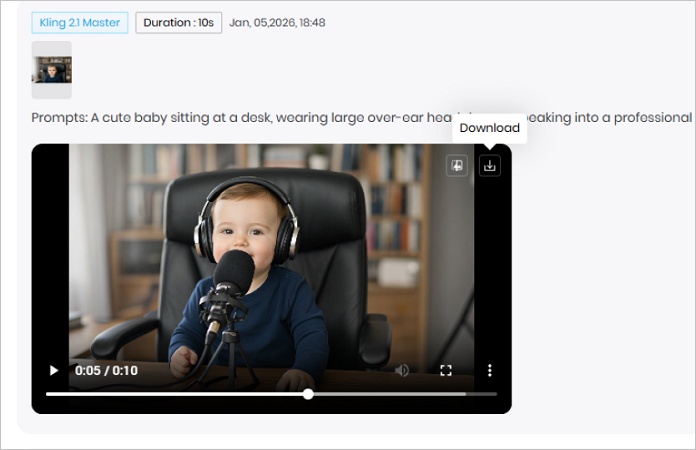Screen dimensions: 696x450
Task: Mute the video using the speaker icon
Action: (x=402, y=370)
